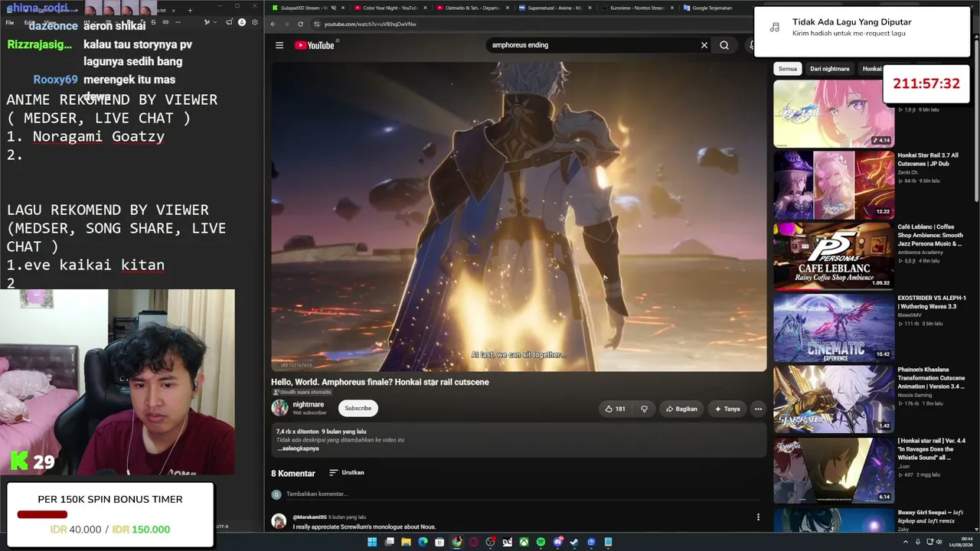980x551 pixels.
Task: Open nightmare channel avatar
Action: pos(279,408)
